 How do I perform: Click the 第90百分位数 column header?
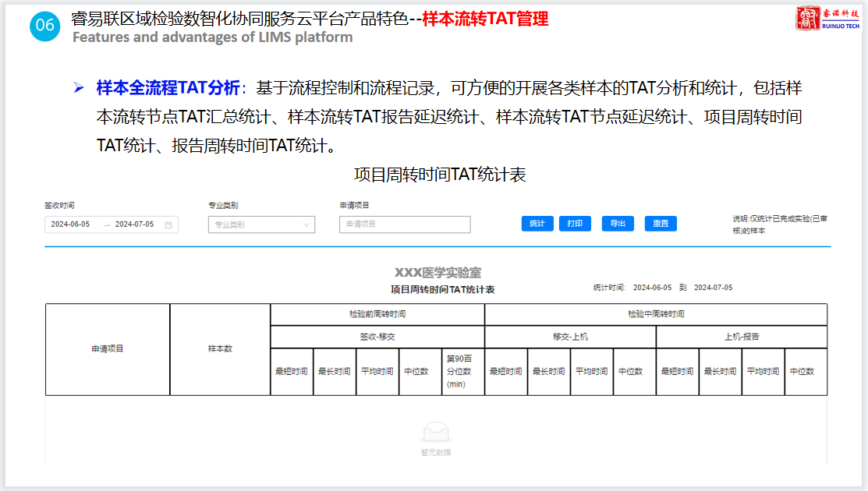[462, 371]
